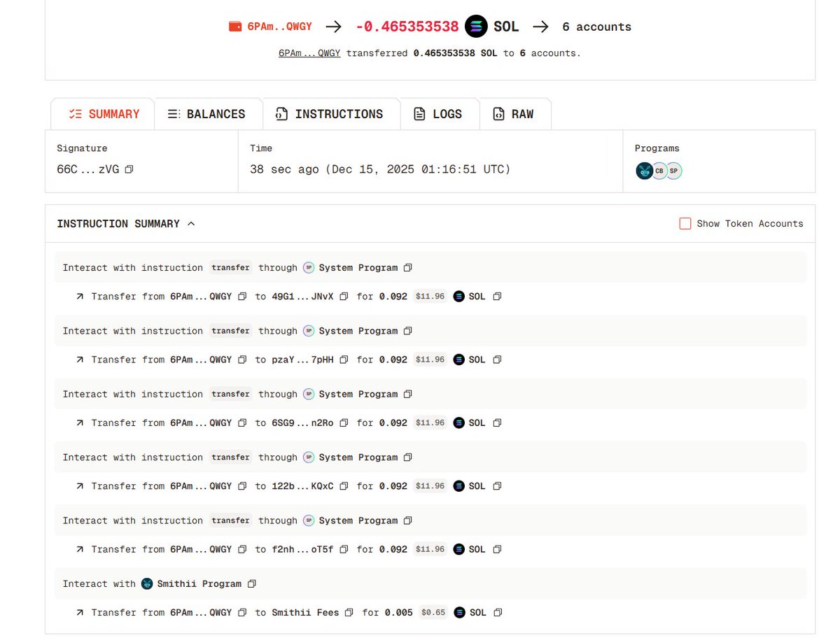Viewport: 840px width, 638px height.
Task: Open the Smithii program icon under Programs
Action: pyautogui.click(x=645, y=171)
